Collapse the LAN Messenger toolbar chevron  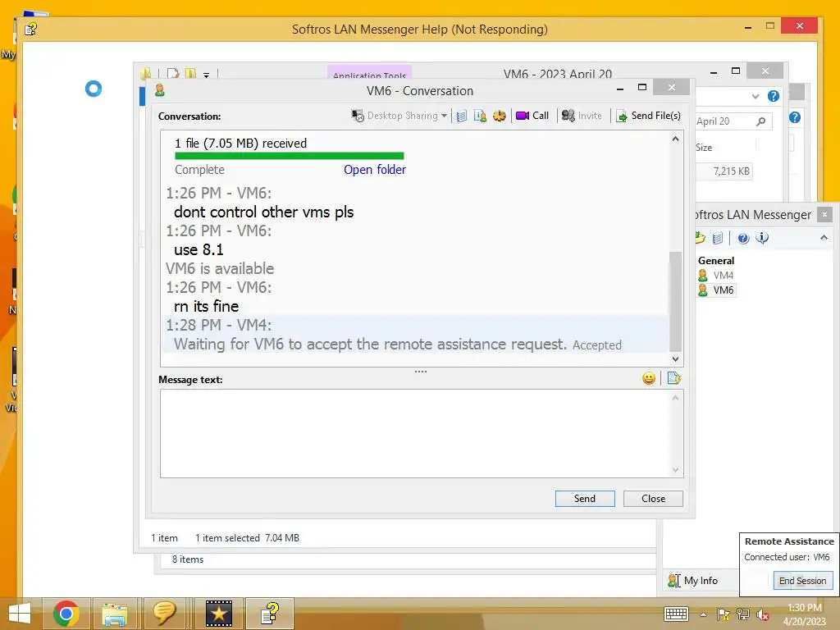824,237
